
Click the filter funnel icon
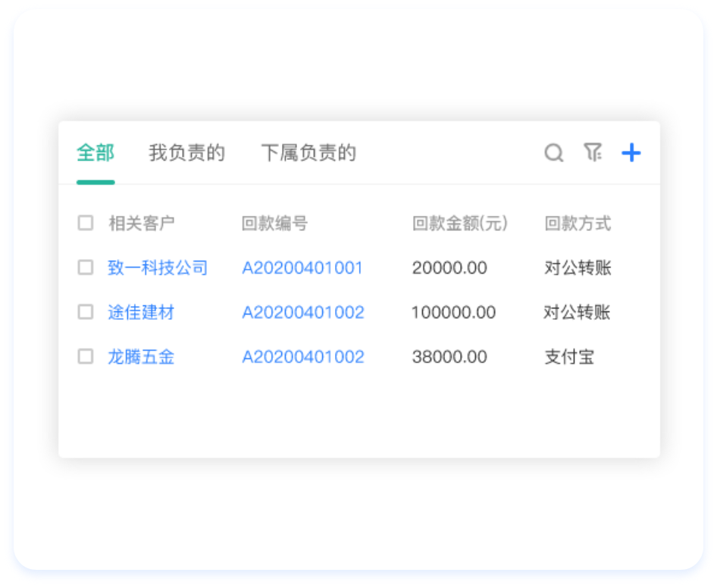point(592,152)
